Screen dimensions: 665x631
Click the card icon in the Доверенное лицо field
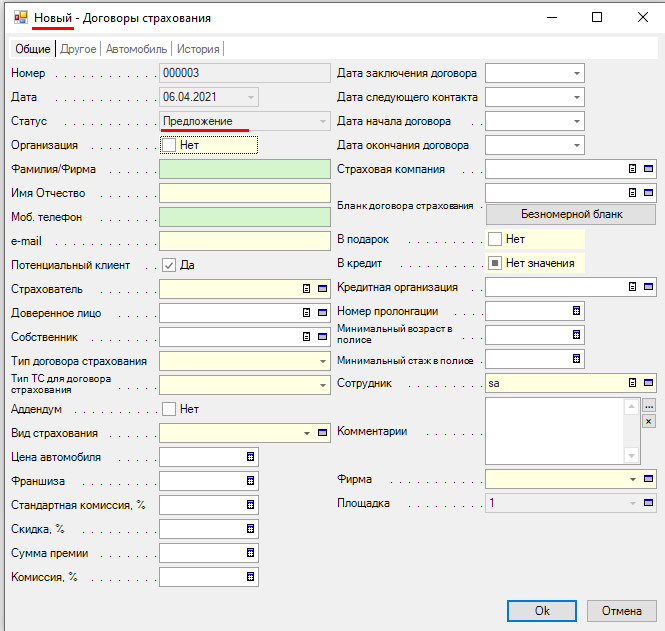(322, 313)
